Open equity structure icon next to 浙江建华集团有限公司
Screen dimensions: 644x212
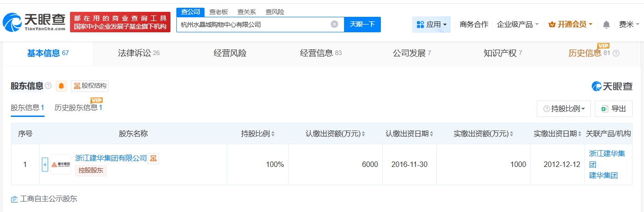tap(154, 158)
